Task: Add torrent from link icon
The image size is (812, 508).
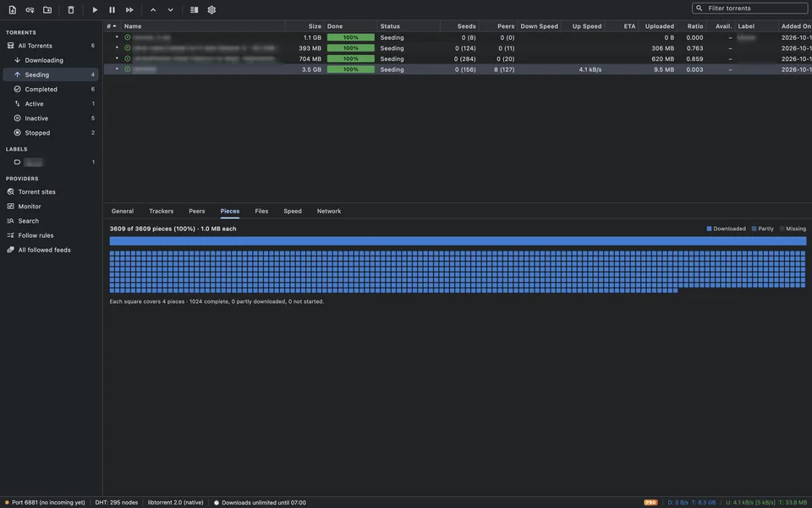Action: tap(30, 10)
